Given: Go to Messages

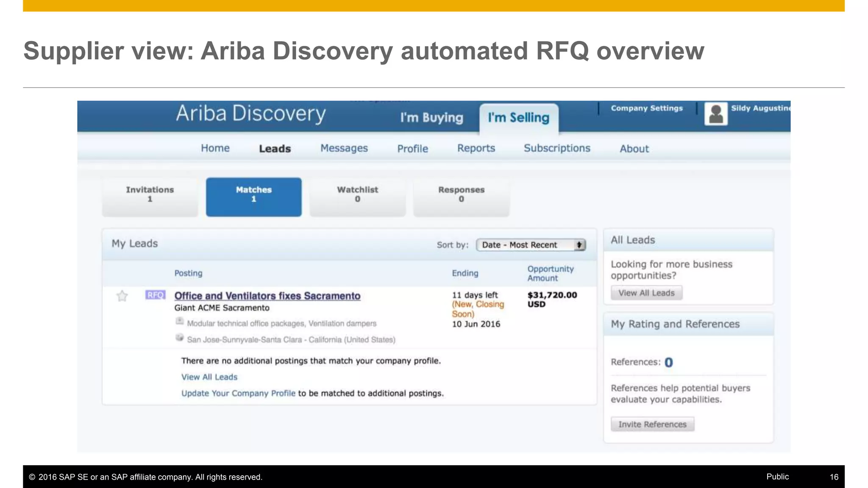Looking at the screenshot, I should click(344, 148).
